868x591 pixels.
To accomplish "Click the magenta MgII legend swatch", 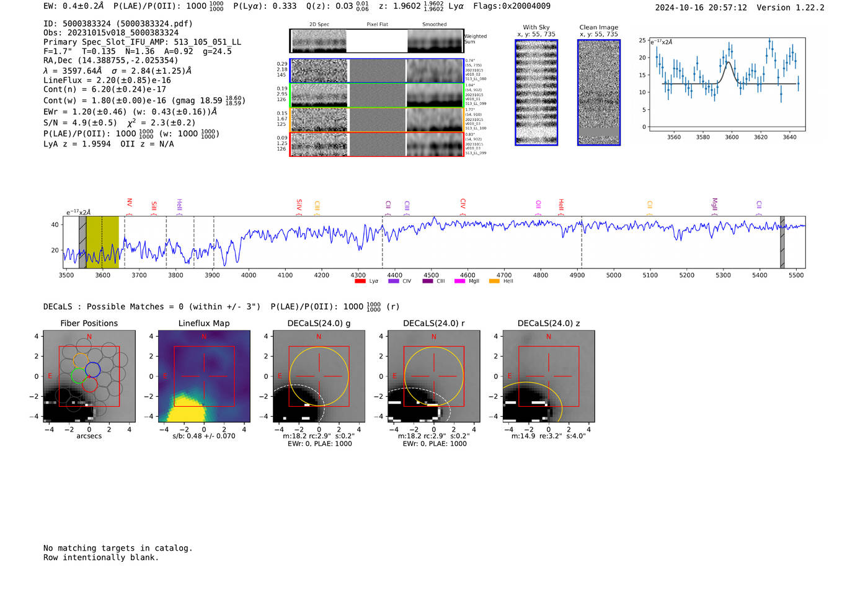I will pos(459,282).
